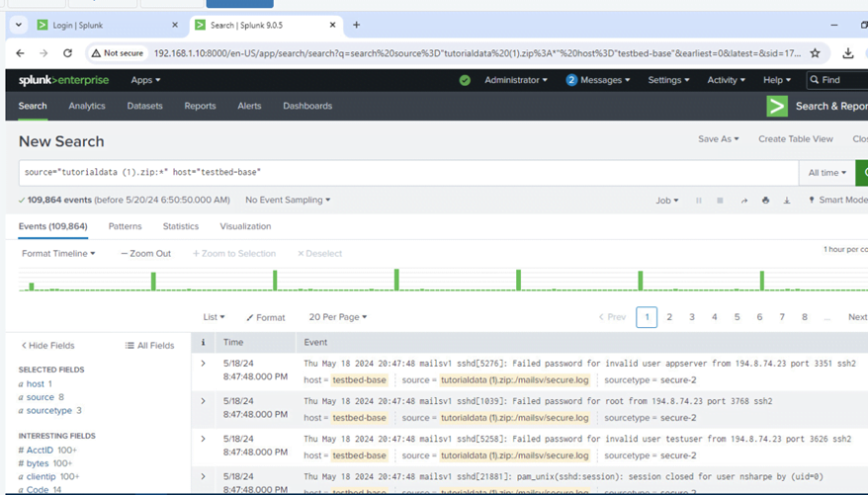
Task: Open the List view dropdown
Action: point(214,317)
